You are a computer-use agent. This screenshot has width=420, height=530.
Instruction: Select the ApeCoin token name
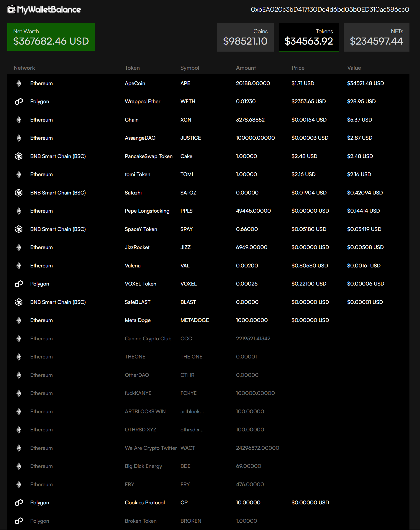point(135,83)
